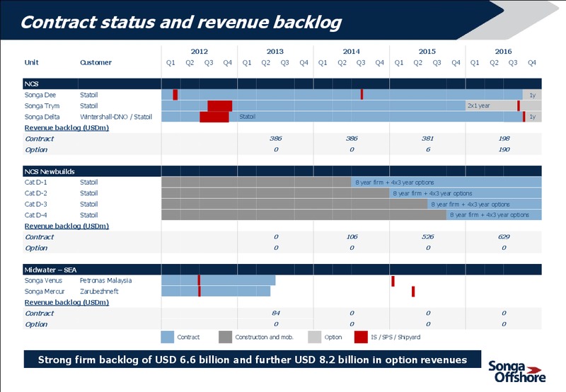This screenshot has height=392, width=566.
Task: Click the Statoil label on Songa Delta bar
Action: (x=247, y=117)
